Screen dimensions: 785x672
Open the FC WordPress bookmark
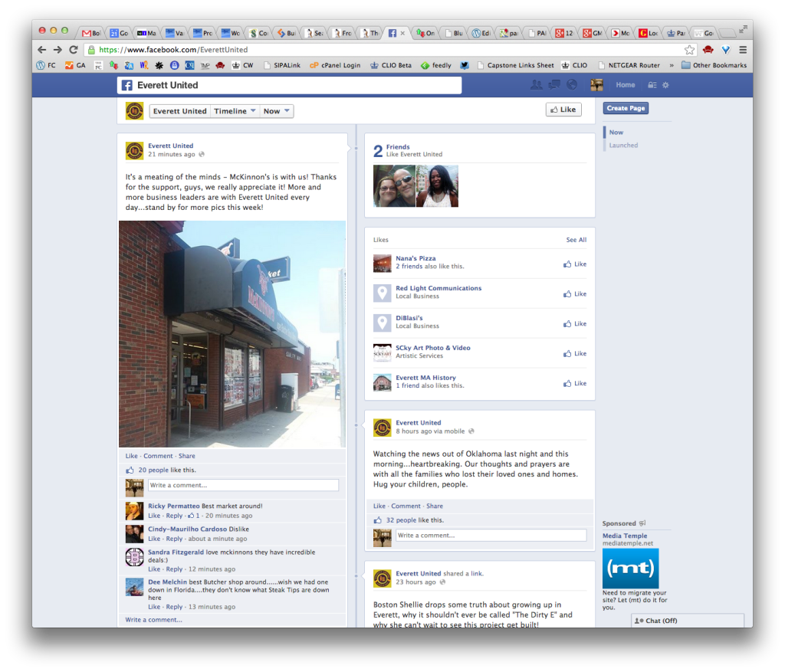[x=46, y=65]
